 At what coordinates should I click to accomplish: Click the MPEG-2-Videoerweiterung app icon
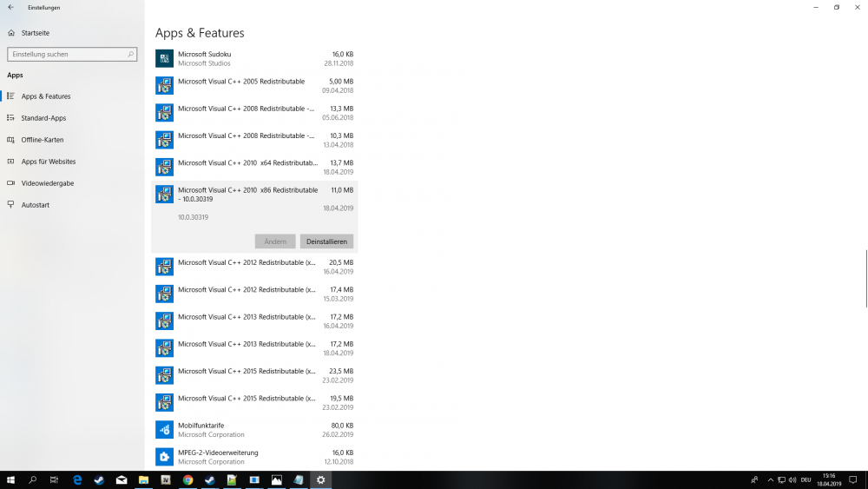164,457
